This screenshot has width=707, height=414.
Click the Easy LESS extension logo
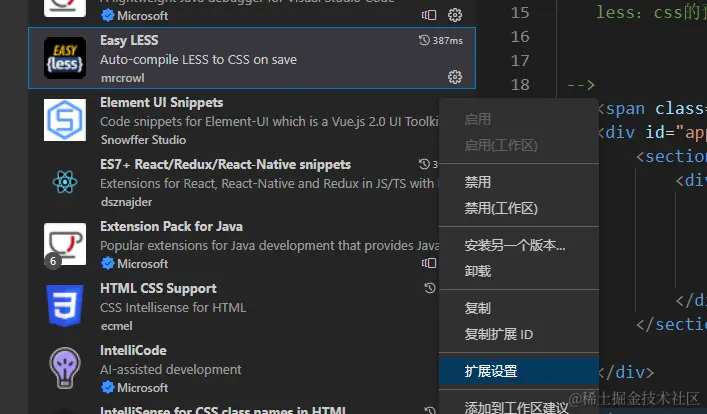tap(65, 58)
